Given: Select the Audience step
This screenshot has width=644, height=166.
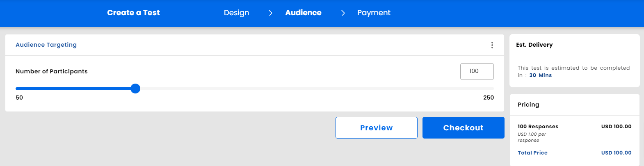Looking at the screenshot, I should 303,13.
